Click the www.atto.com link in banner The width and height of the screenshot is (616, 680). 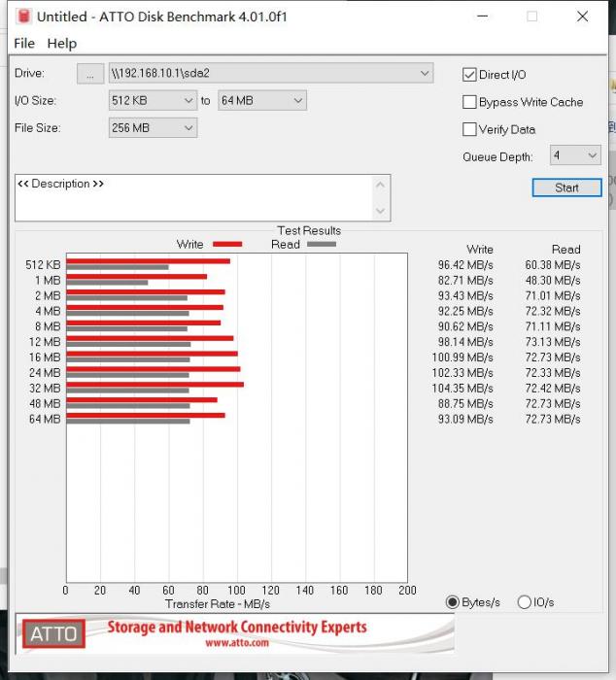pos(237,643)
